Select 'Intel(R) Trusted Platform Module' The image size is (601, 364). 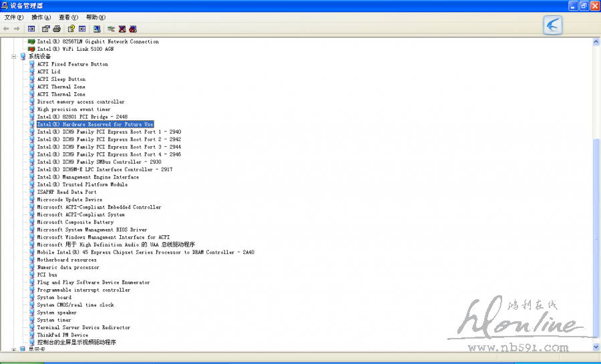82,184
